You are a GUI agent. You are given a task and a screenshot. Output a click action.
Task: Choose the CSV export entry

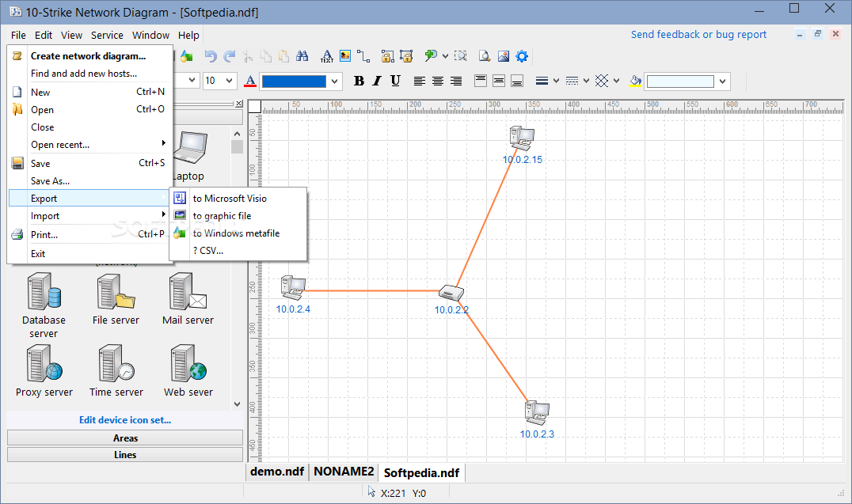[238, 250]
